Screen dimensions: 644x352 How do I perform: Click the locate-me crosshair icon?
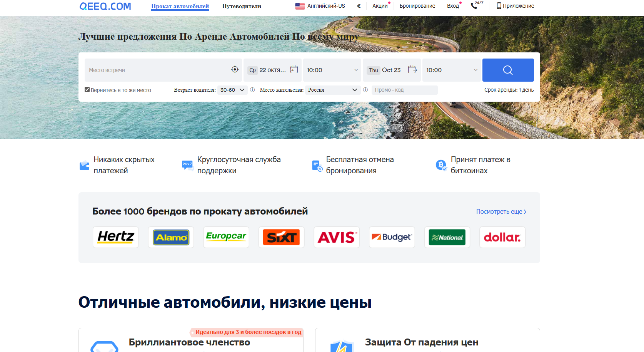click(235, 69)
